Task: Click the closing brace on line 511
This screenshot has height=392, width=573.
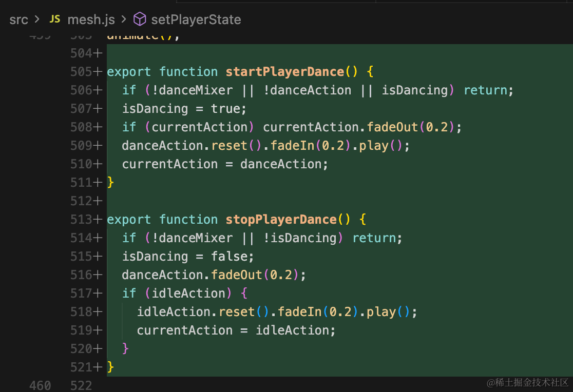Action: [110, 182]
